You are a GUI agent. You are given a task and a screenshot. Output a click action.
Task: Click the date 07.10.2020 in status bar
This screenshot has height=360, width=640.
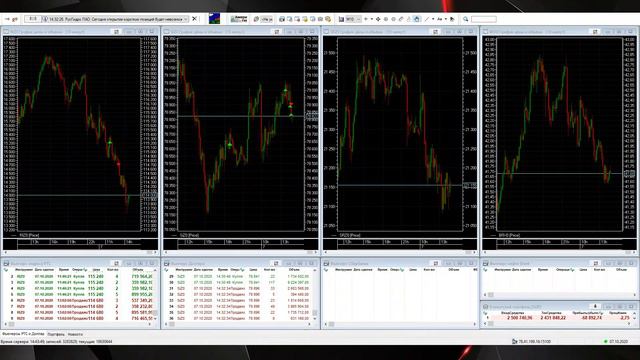point(619,341)
